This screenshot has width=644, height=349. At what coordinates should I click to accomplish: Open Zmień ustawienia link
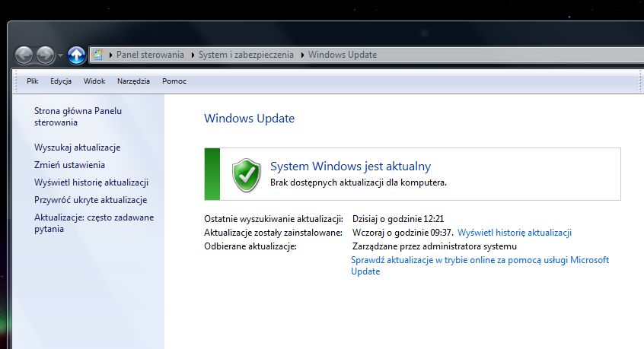[x=69, y=165]
